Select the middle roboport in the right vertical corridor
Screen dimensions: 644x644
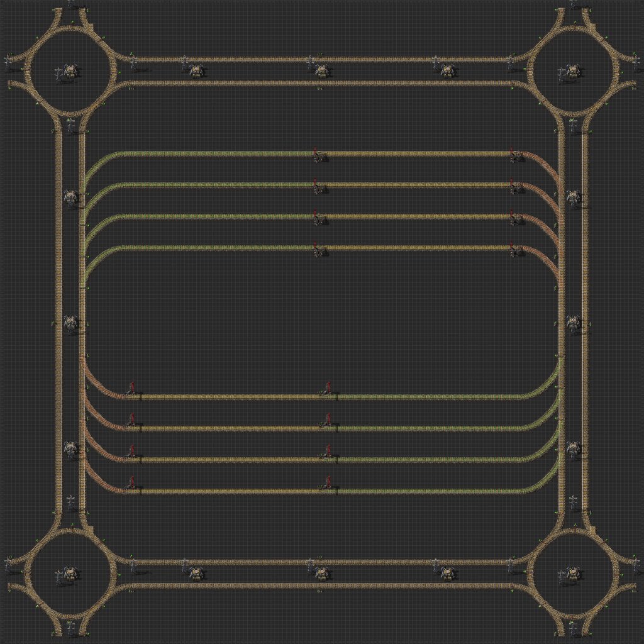(x=574, y=323)
